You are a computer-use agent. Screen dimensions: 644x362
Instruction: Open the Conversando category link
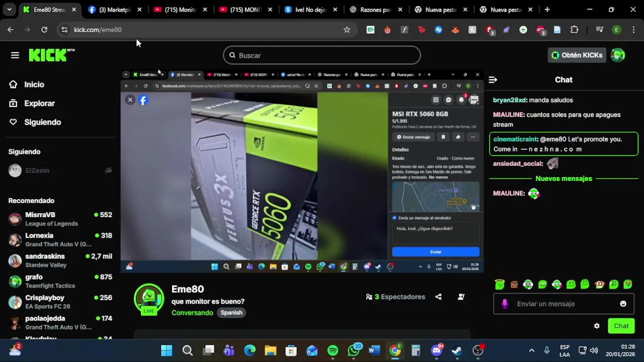(x=192, y=313)
